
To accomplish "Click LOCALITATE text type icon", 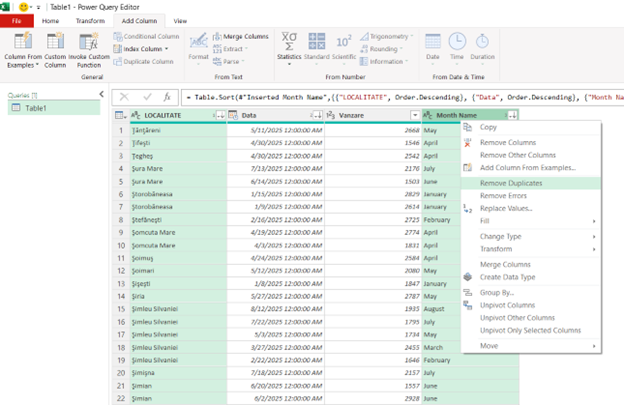I will click(x=135, y=115).
